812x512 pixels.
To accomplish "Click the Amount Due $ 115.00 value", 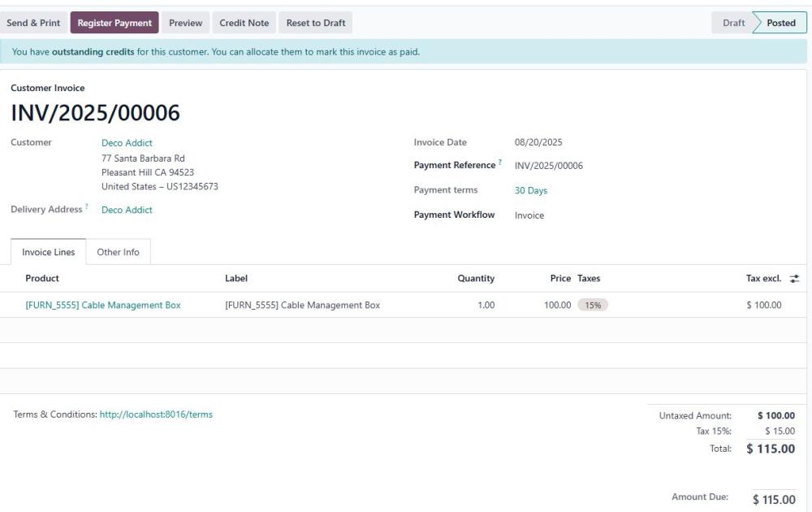I will tap(774, 500).
